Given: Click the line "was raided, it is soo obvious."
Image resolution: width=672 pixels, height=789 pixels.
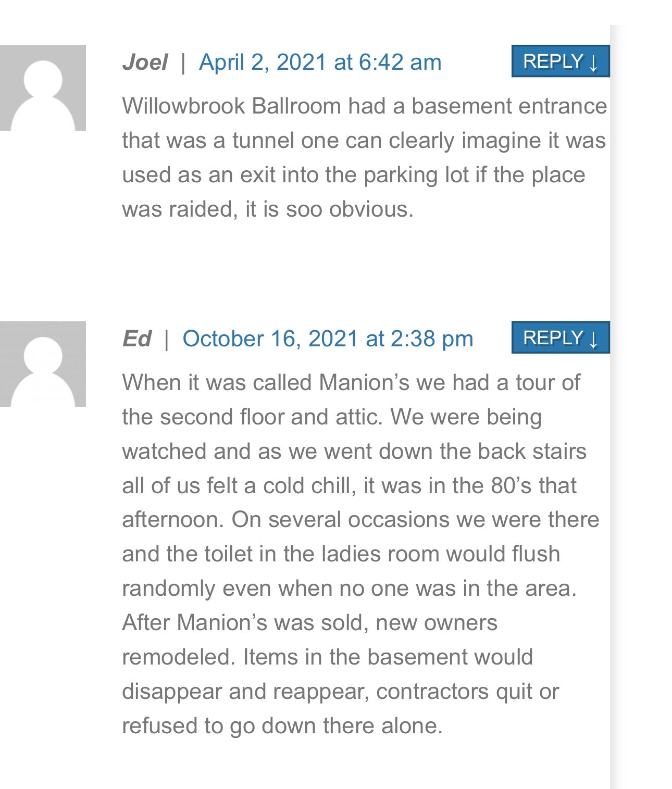Looking at the screenshot, I should coord(267,209).
